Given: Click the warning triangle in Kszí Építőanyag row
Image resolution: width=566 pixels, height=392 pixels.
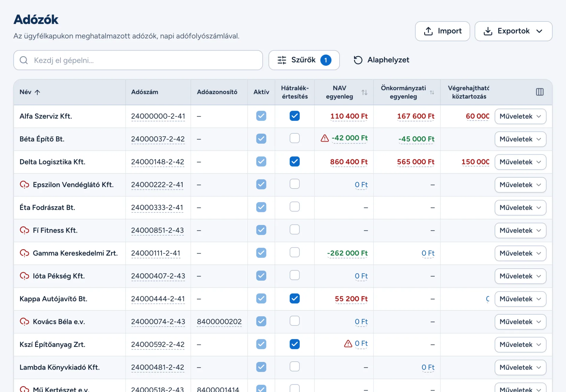Looking at the screenshot, I should pyautogui.click(x=348, y=344).
